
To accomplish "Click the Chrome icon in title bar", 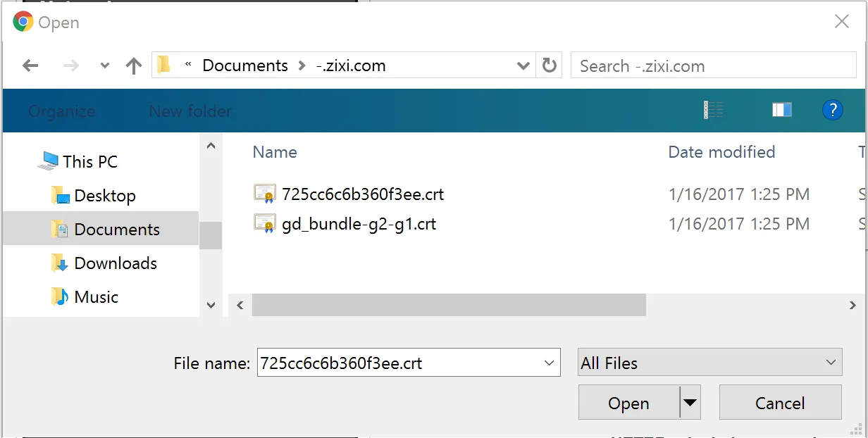I will 23,22.
